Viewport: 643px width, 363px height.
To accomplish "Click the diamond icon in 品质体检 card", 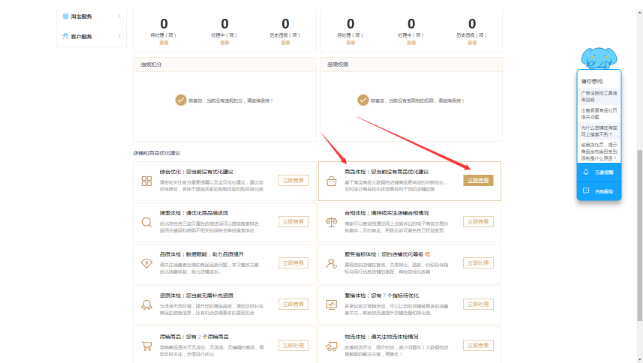I will point(147,263).
